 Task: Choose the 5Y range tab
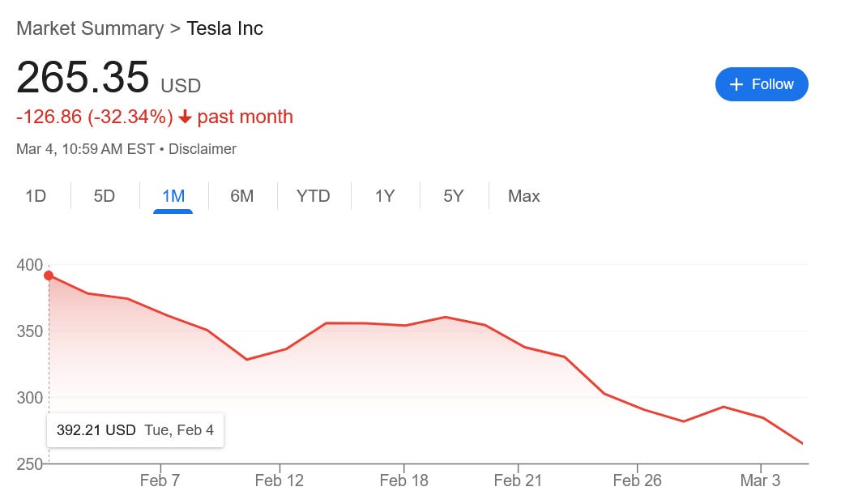pyautogui.click(x=454, y=196)
